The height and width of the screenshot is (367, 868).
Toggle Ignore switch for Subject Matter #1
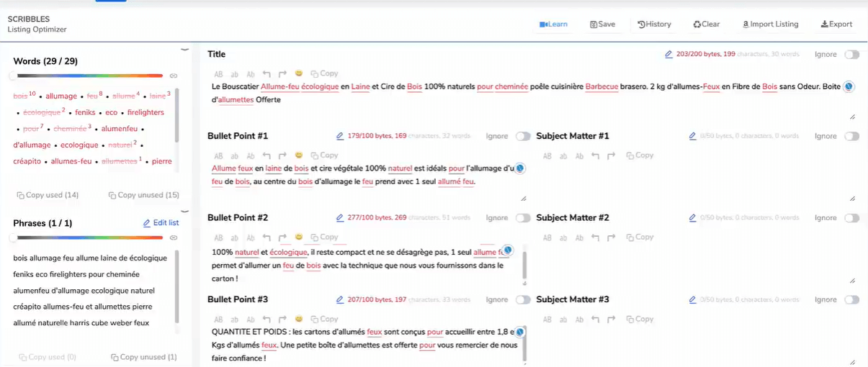pos(851,137)
